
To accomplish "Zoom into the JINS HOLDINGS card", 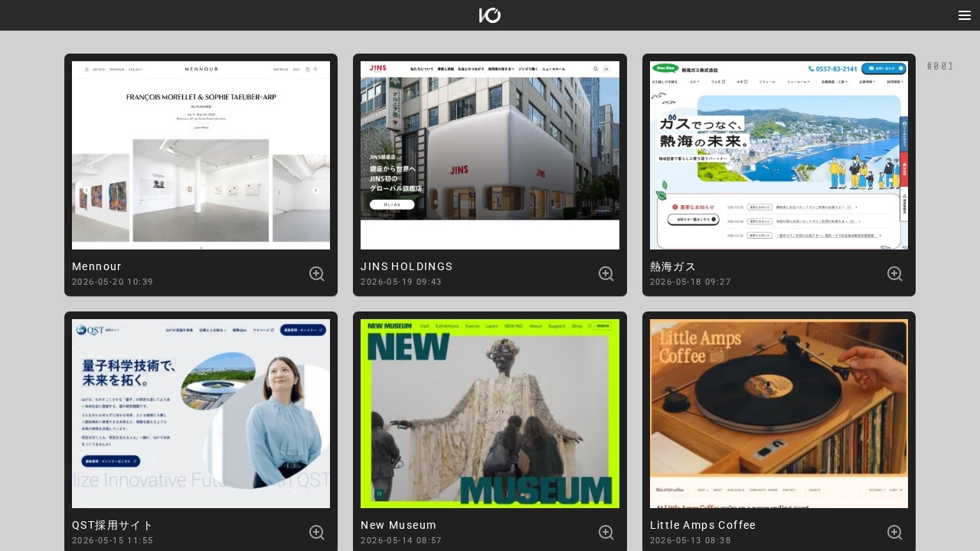I will (x=606, y=274).
